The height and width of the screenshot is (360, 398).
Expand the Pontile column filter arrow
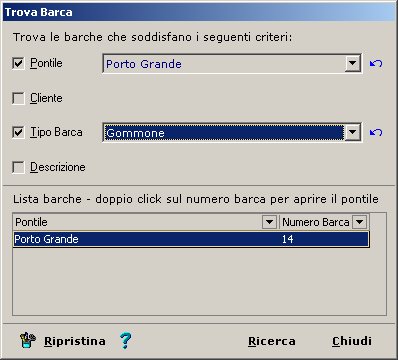(269, 222)
